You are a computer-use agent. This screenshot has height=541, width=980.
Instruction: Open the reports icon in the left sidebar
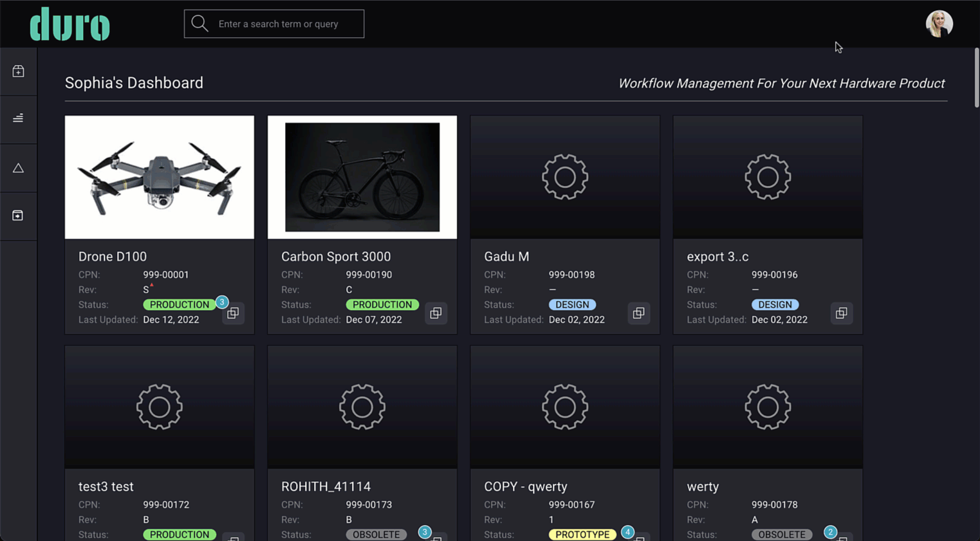18,119
